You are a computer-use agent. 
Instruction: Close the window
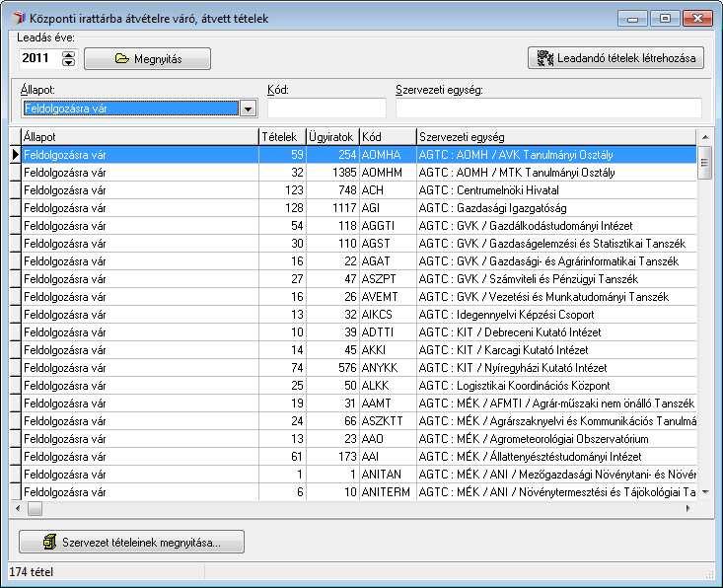(x=697, y=19)
